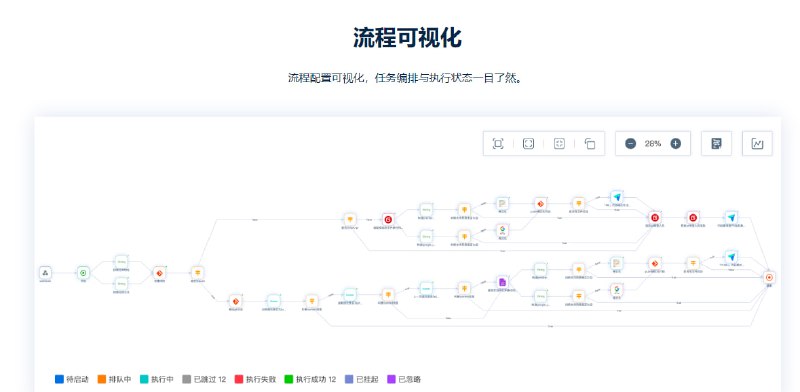Click the fullscreen frame icon in the toolbar
The width and height of the screenshot is (800, 392).
[528, 143]
